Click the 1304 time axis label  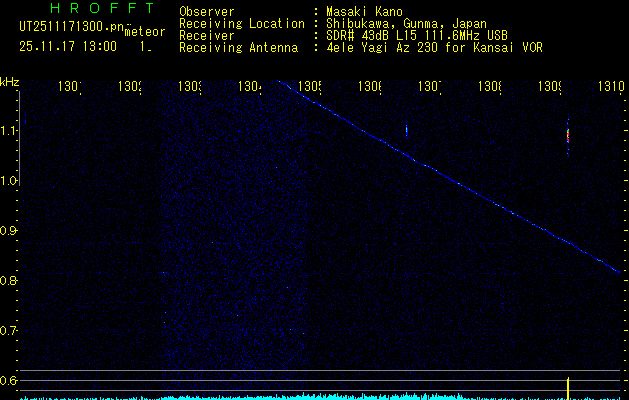[x=250, y=86]
